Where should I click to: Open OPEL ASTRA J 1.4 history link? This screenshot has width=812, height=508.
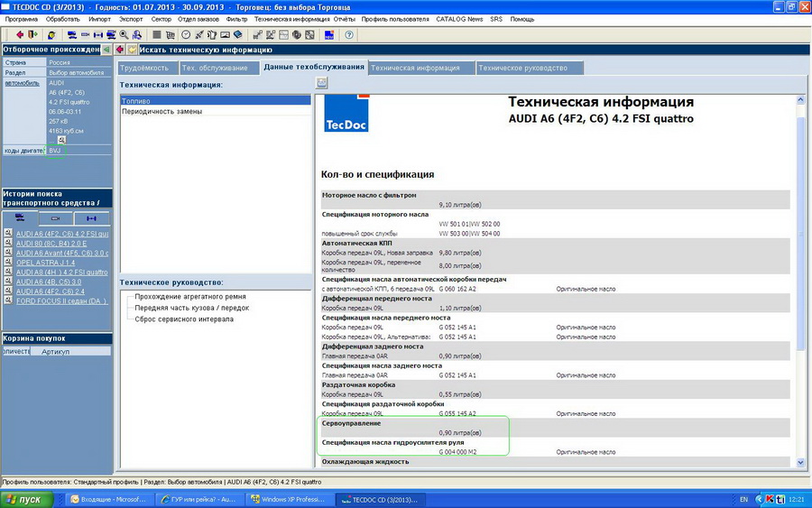pyautogui.click(x=45, y=263)
